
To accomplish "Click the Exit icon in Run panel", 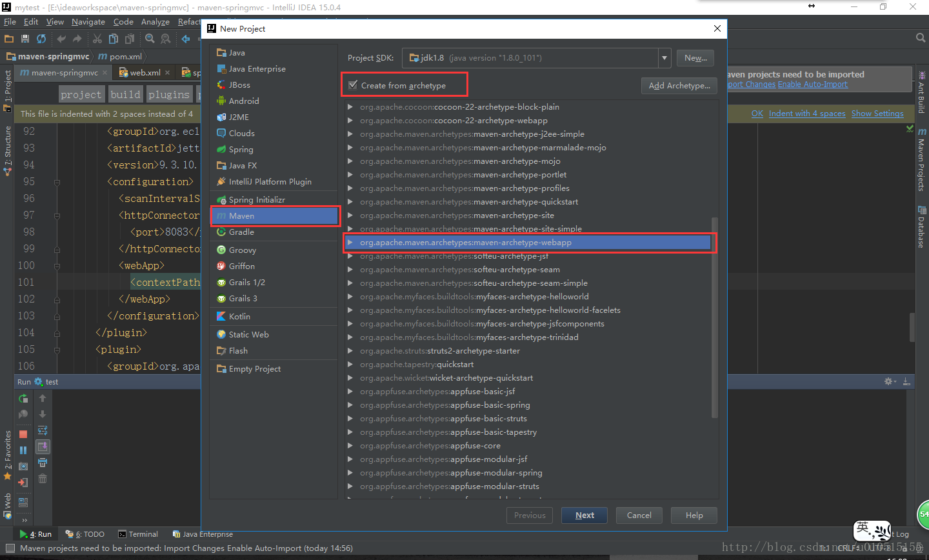I will tap(23, 483).
